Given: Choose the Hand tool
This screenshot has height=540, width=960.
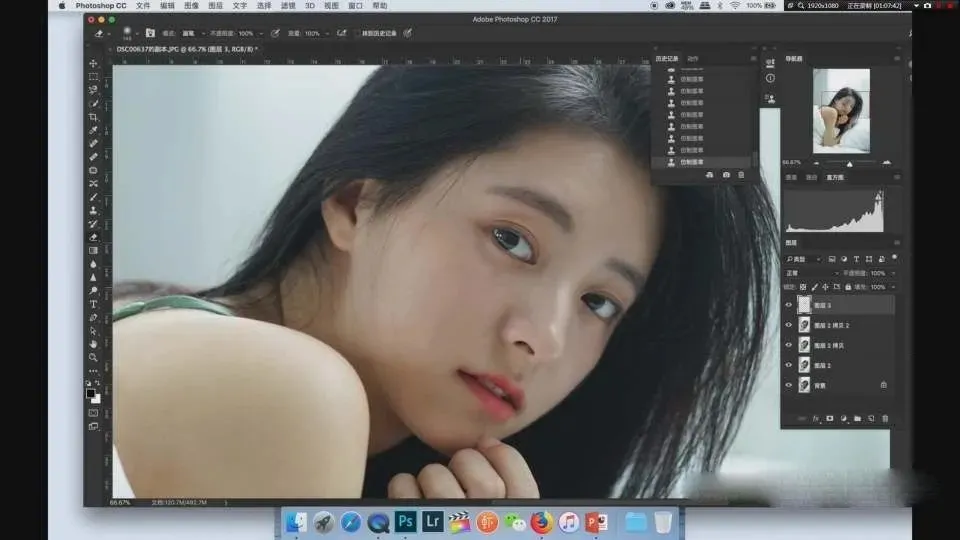Looking at the screenshot, I should coord(94,344).
